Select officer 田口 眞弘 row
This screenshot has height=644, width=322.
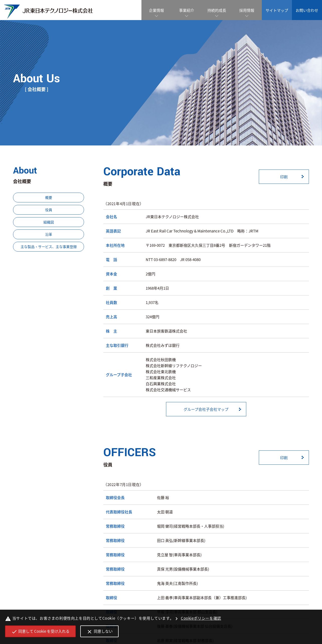(206, 541)
